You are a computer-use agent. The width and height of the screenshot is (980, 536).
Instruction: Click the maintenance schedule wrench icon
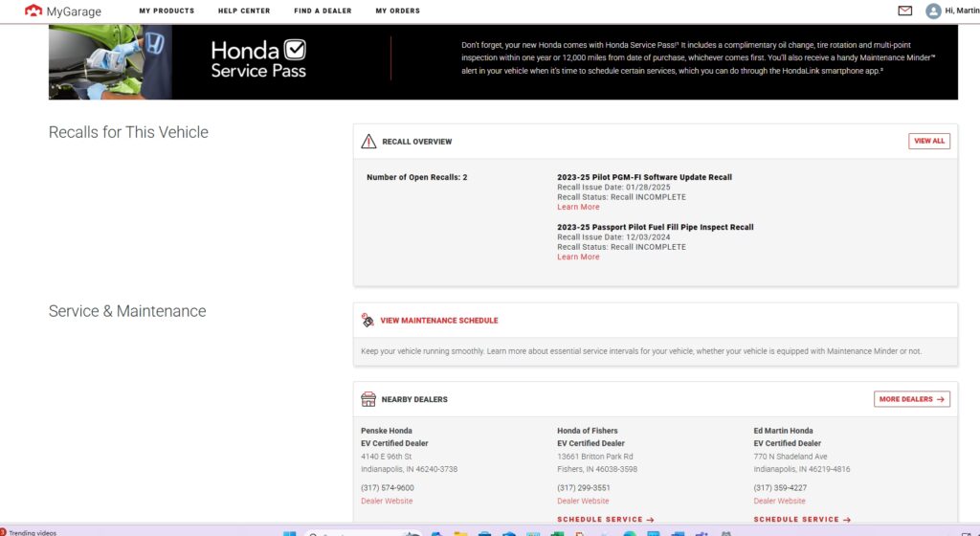click(x=367, y=321)
